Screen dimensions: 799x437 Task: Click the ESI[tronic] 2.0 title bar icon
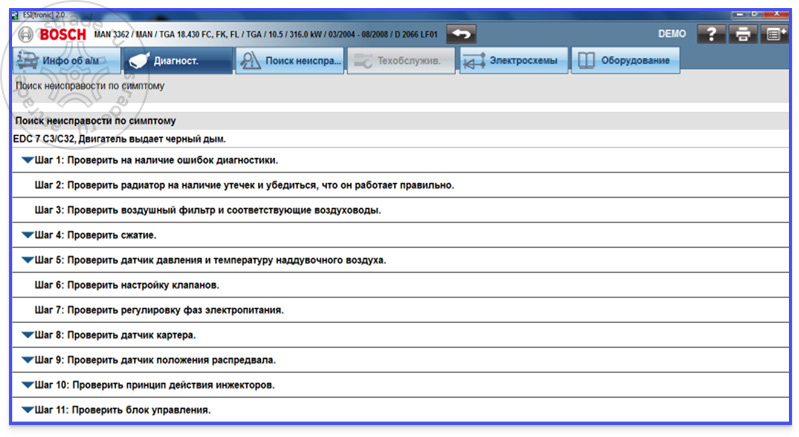[x=15, y=15]
